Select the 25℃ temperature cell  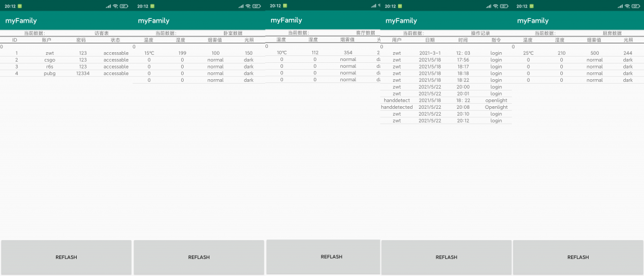pyautogui.click(x=528, y=53)
